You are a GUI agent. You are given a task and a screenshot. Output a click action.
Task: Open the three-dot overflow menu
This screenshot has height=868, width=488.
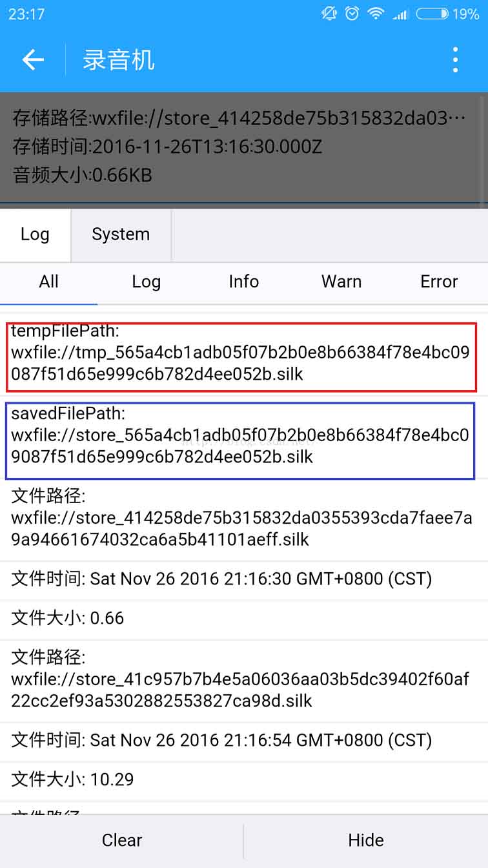[x=455, y=60]
